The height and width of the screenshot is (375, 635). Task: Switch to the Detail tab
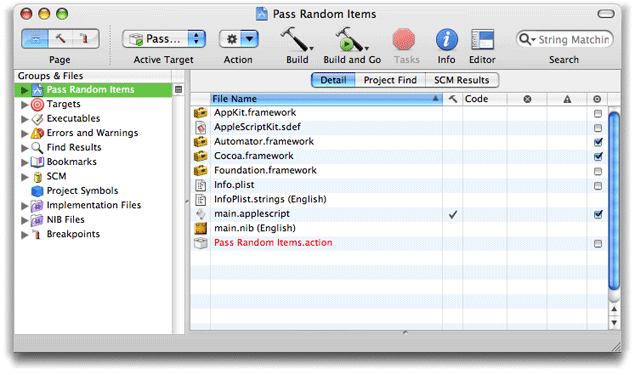click(x=333, y=80)
